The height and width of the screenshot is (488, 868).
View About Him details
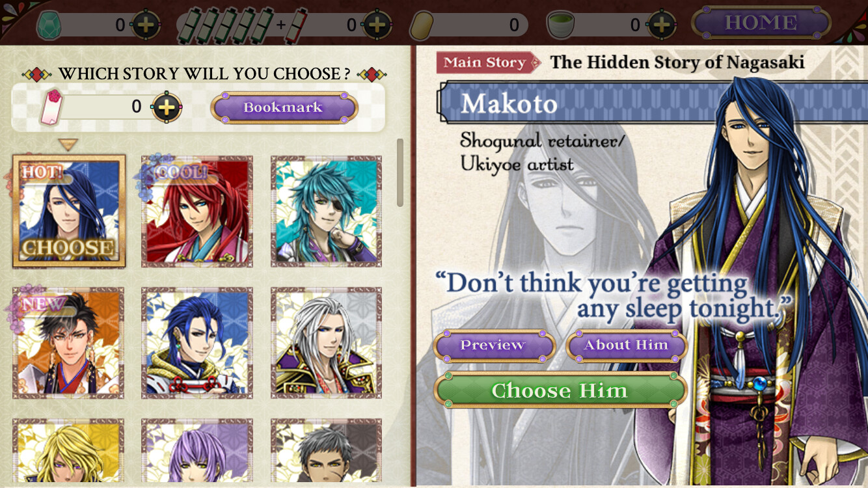click(627, 346)
